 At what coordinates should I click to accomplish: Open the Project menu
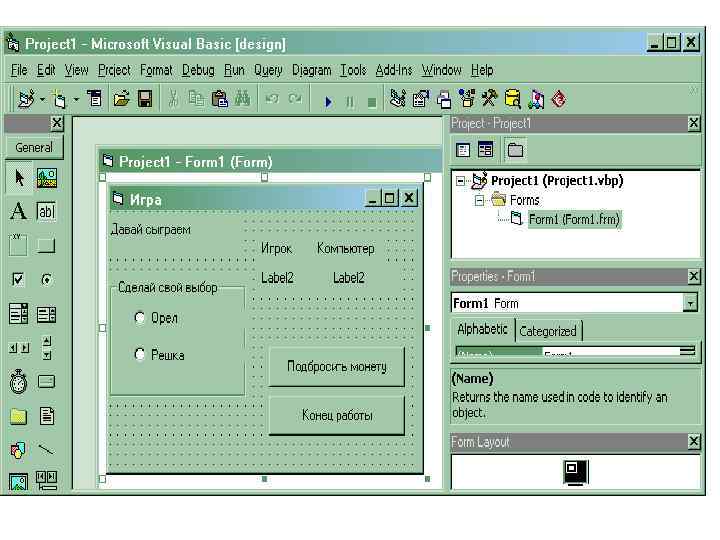pyautogui.click(x=114, y=70)
